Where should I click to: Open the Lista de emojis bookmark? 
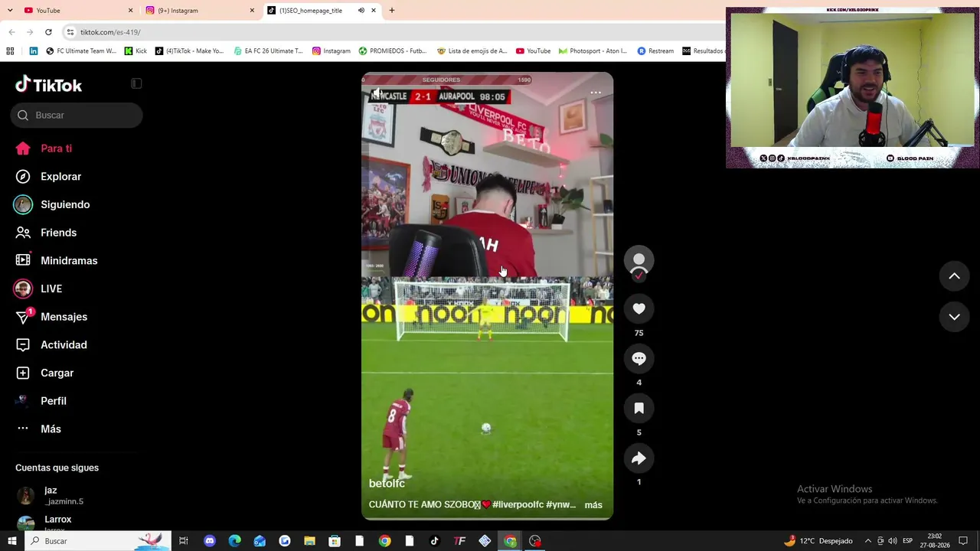point(472,51)
